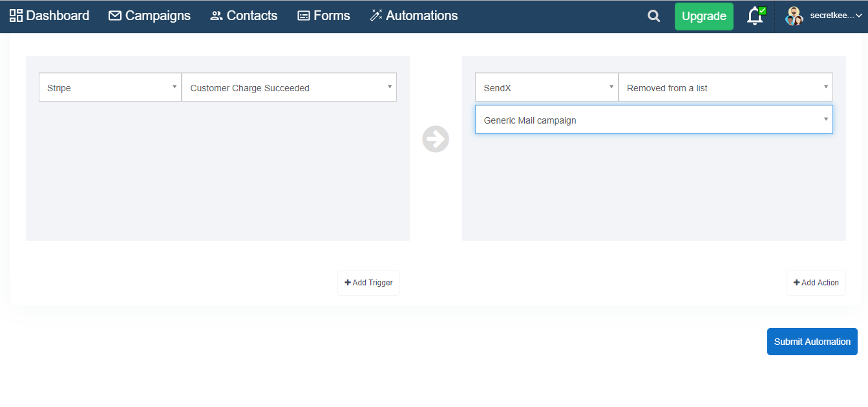
Task: Click the search magnifier icon
Action: 654,16
